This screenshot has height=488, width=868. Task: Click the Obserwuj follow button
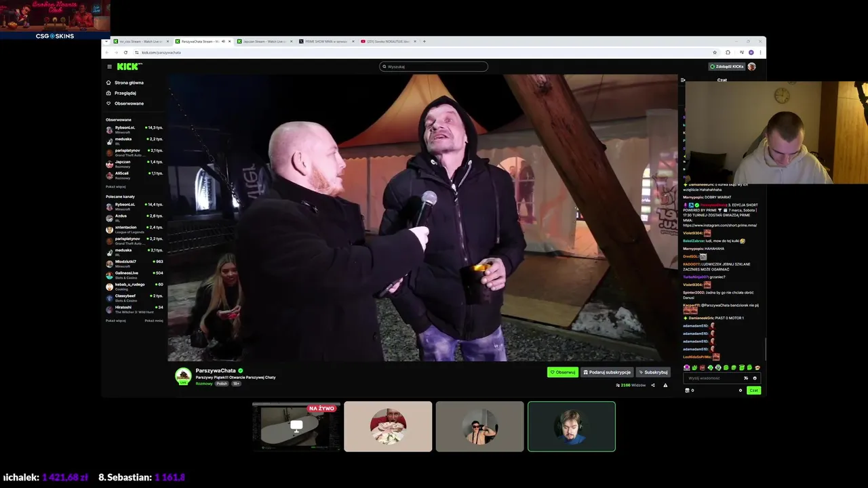[563, 372]
